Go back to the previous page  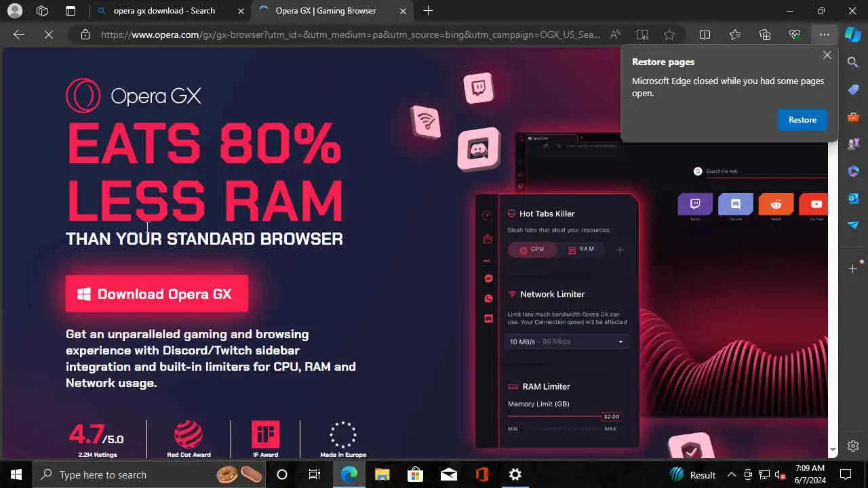coord(19,35)
